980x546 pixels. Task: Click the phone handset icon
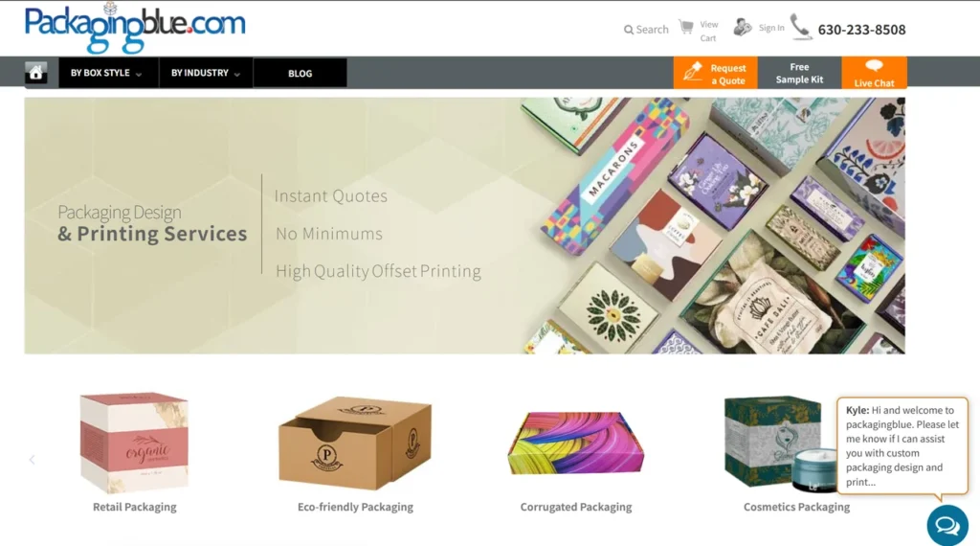(801, 28)
